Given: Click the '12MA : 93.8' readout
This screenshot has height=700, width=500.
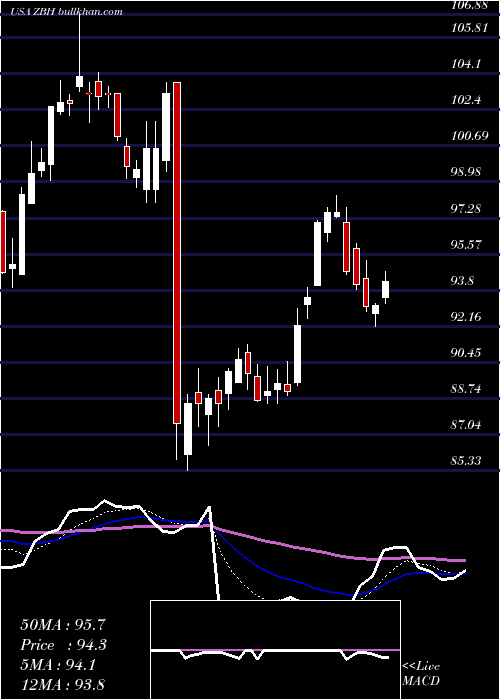Looking at the screenshot, I should [63, 684].
